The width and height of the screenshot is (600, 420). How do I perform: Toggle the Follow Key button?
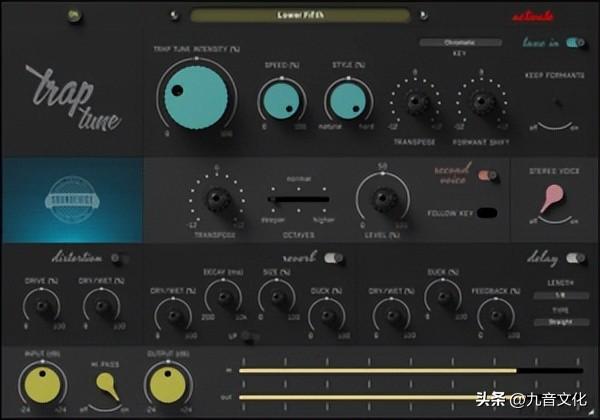pos(487,213)
